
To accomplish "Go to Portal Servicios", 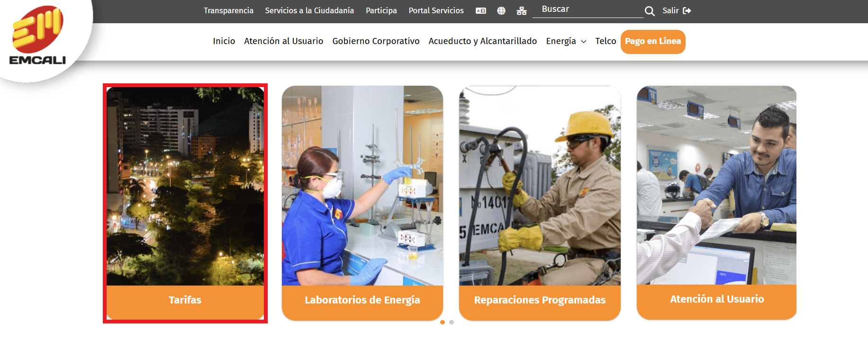I will pos(436,10).
